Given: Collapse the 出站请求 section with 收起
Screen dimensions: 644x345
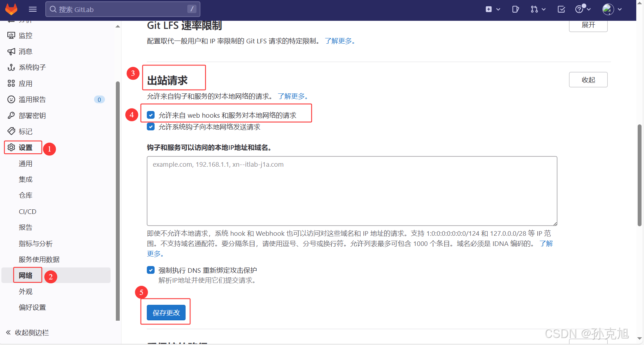Looking at the screenshot, I should 588,80.
